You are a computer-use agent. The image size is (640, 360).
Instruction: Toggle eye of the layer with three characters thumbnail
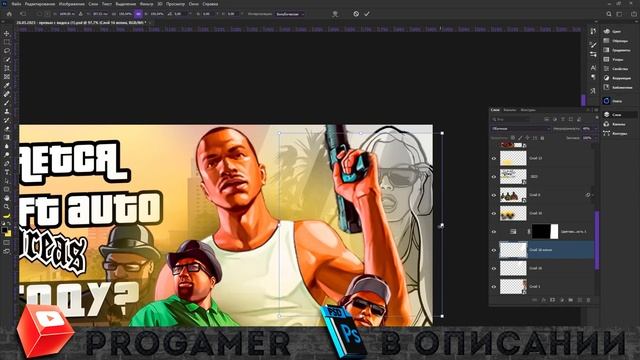[494, 195]
